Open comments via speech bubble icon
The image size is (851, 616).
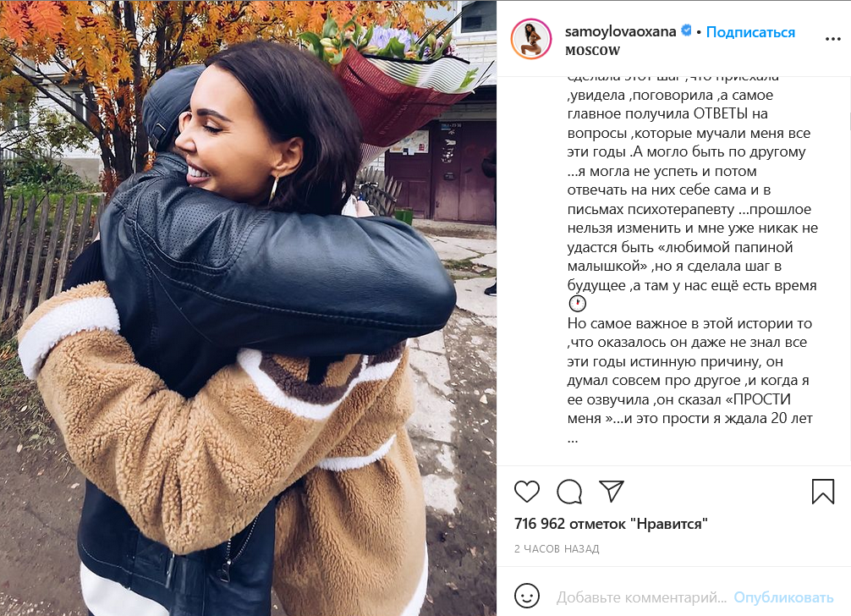click(569, 492)
